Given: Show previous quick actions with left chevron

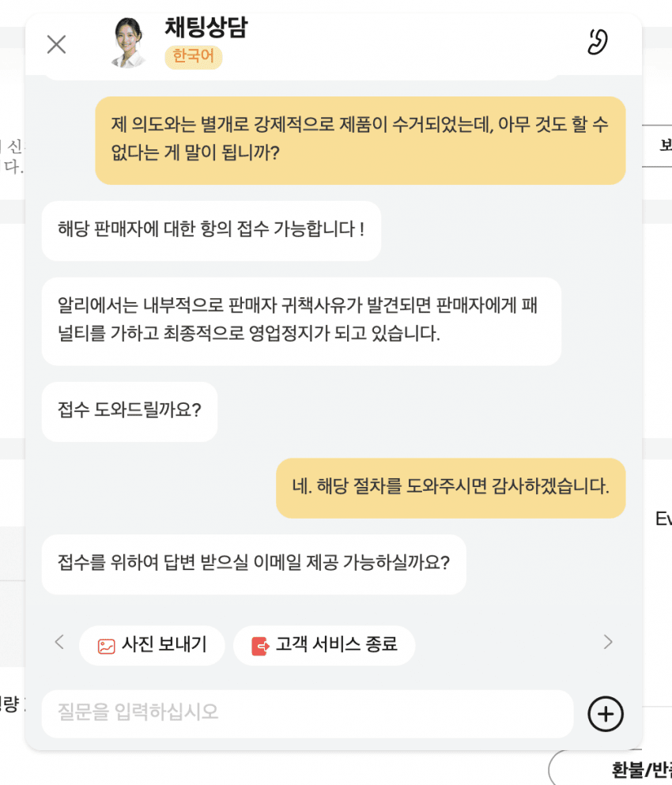Looking at the screenshot, I should click(59, 642).
